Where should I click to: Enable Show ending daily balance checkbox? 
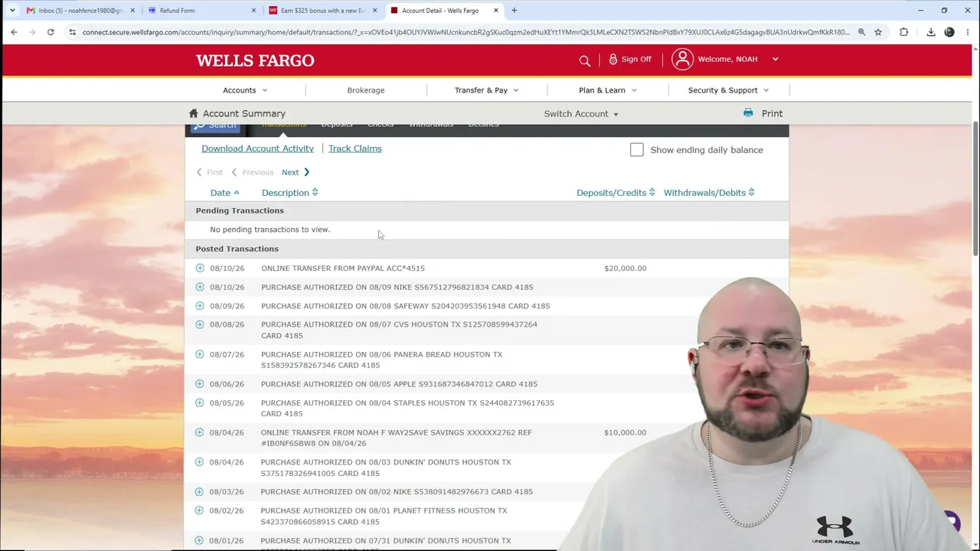point(637,150)
